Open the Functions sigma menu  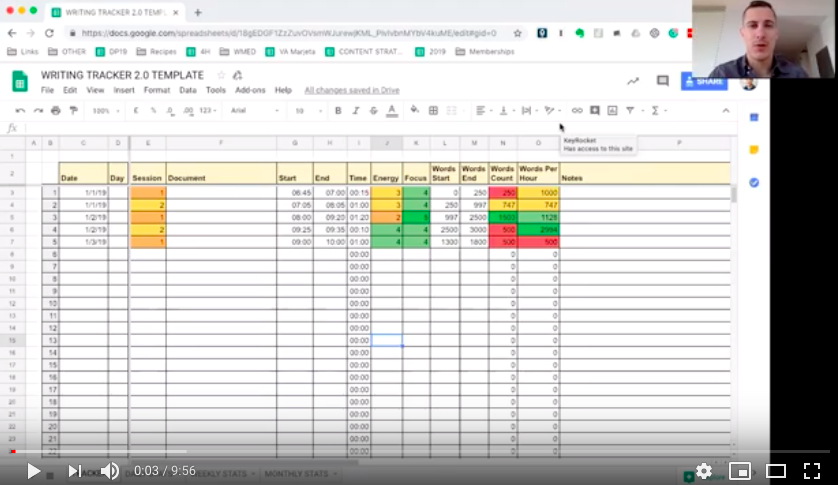coord(655,111)
